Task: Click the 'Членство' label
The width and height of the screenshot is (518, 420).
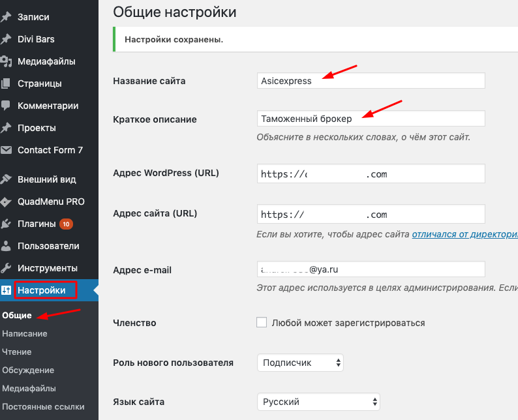Action: 134,323
